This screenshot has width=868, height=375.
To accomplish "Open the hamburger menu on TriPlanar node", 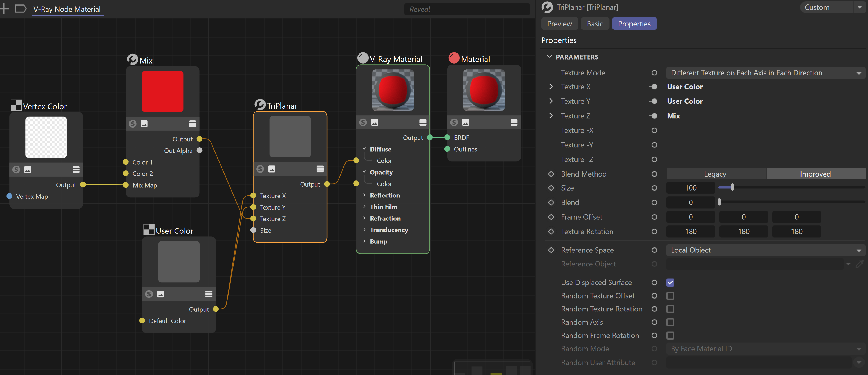I will pos(320,169).
